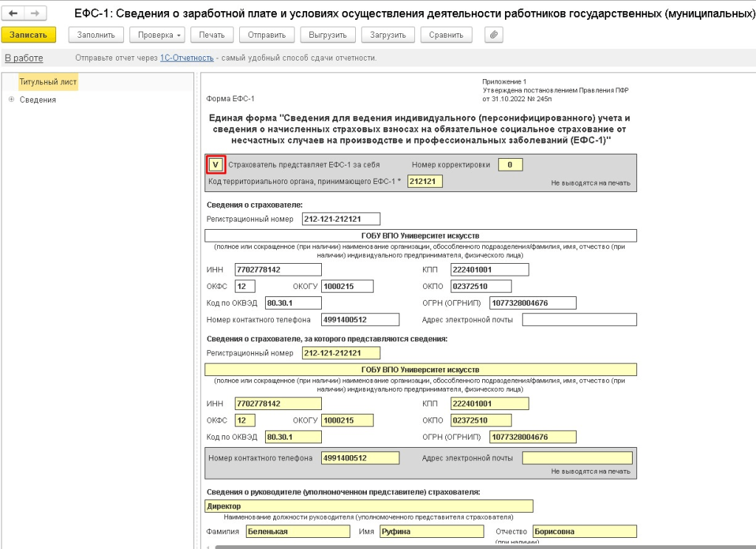756x549 pixels.
Task: Click the Адрес электронной почты yellow field
Action: [x=577, y=458]
